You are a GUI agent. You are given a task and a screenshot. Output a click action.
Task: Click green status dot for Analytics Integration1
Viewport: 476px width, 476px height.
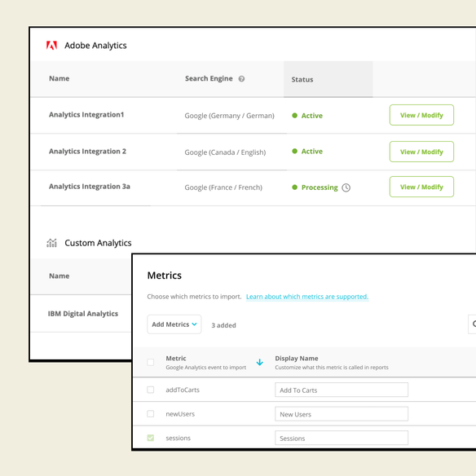tap(294, 116)
